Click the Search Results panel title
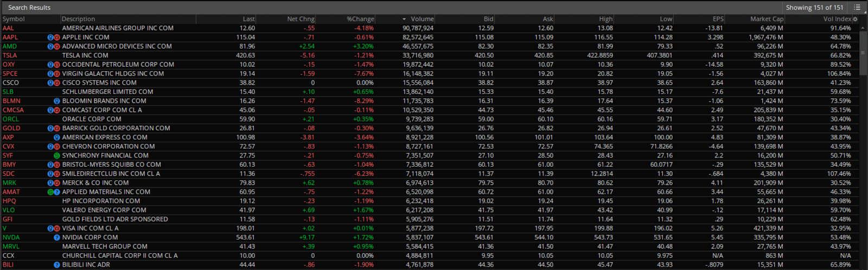 point(29,8)
